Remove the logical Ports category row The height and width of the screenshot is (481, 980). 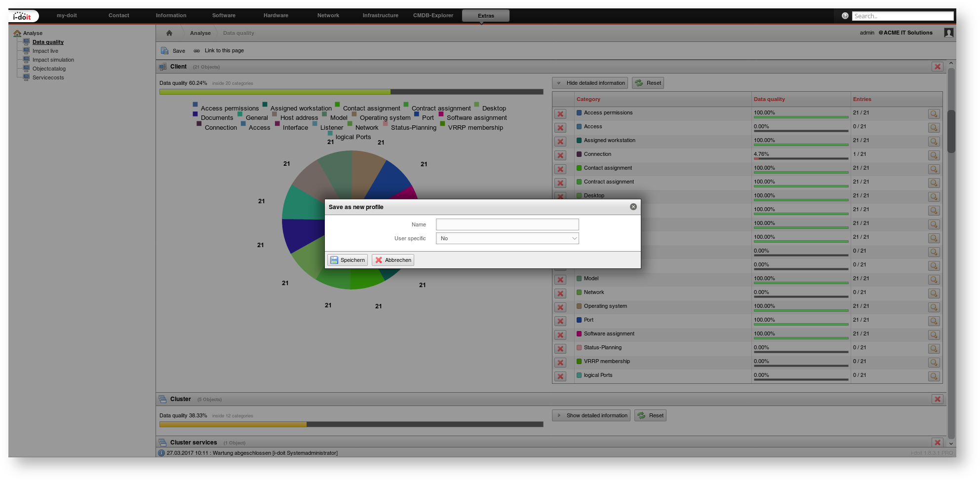click(560, 376)
